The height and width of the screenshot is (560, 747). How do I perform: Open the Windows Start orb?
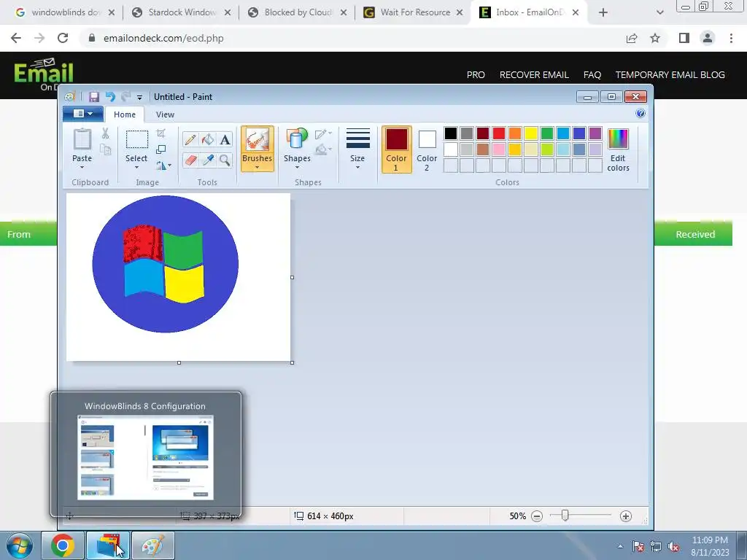click(x=20, y=545)
